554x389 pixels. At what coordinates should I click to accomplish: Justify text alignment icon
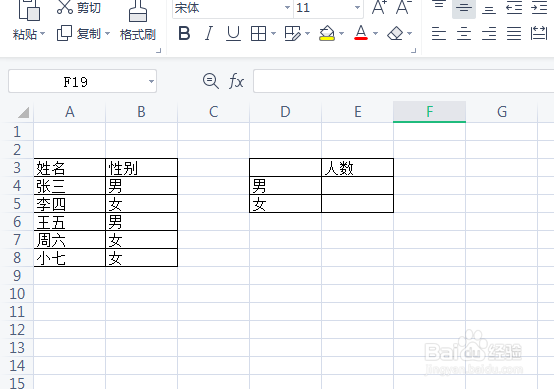[x=514, y=34]
